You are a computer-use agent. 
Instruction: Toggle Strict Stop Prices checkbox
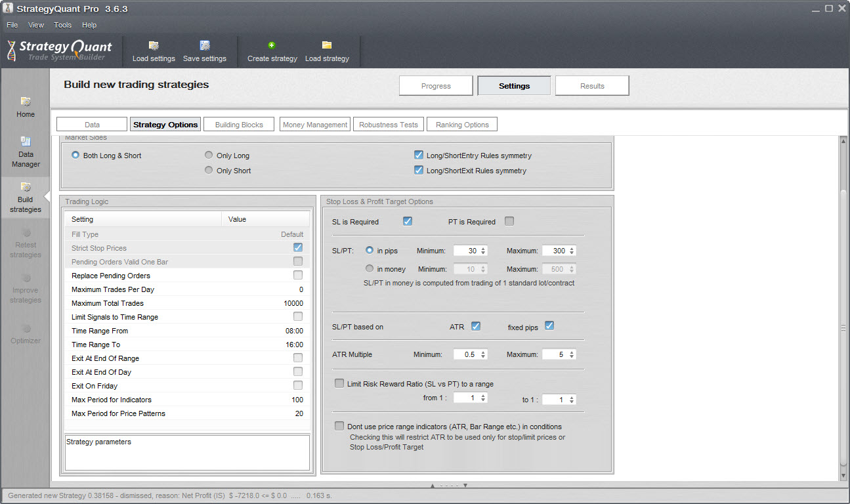[x=298, y=247]
